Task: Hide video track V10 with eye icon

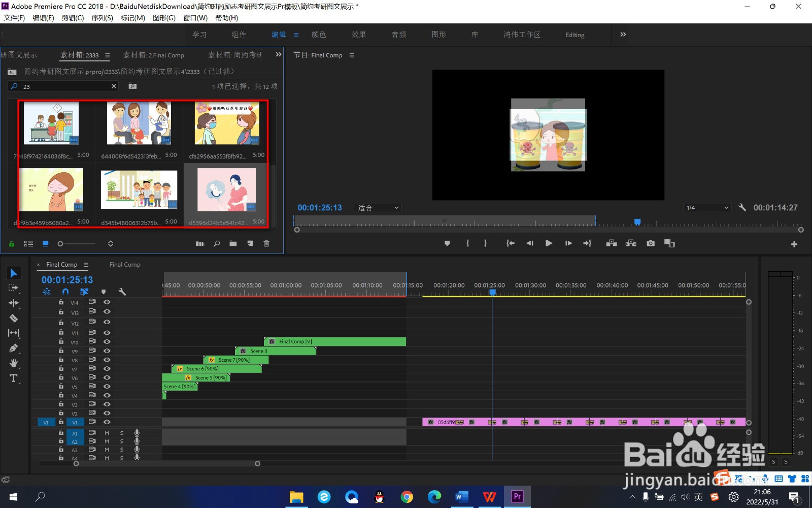Action: point(107,342)
